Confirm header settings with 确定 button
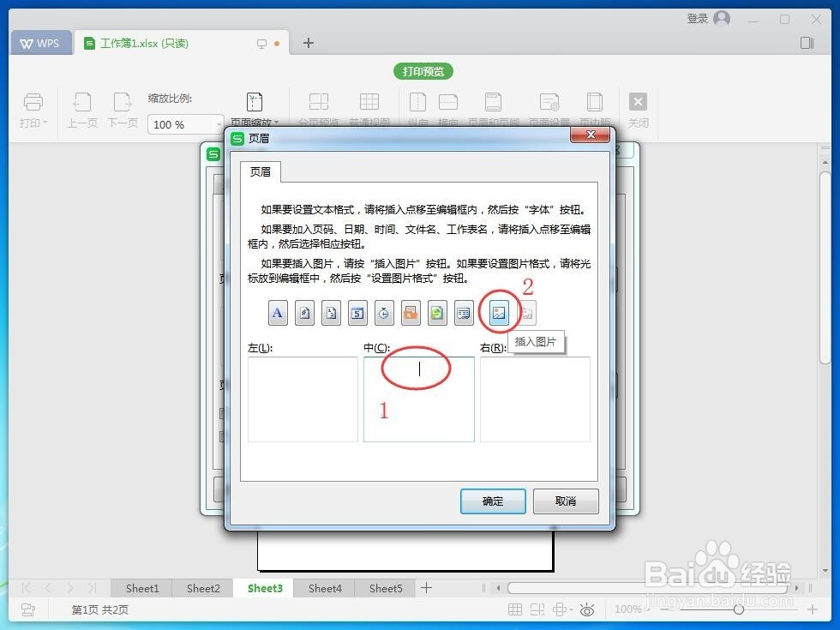This screenshot has width=840, height=630. coord(493,501)
